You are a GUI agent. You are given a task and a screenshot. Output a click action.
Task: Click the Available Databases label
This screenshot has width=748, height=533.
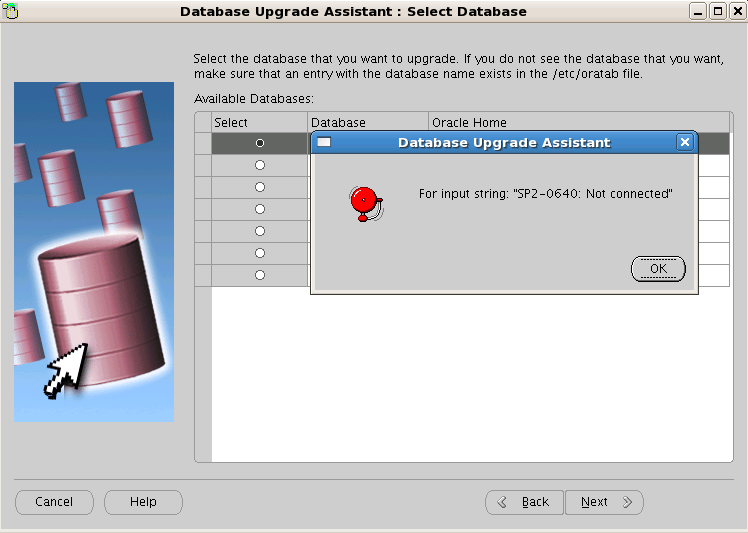pos(254,99)
